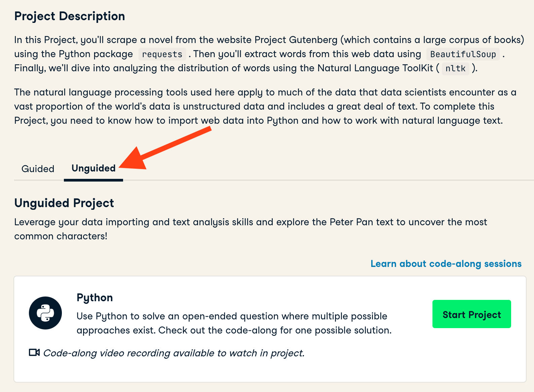The image size is (534, 392).
Task: Select the Unguided tab
Action: pyautogui.click(x=93, y=168)
